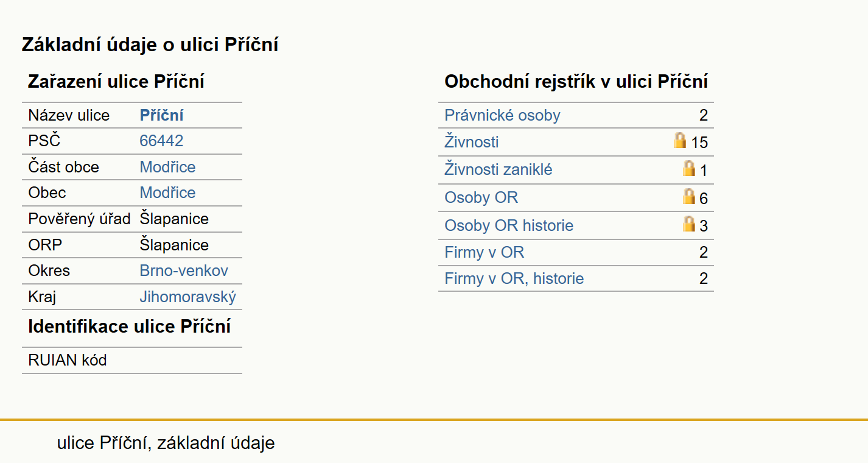The height and width of the screenshot is (463, 868).
Task: Click the Základní údaje o ulici Příční heading
Action: pyautogui.click(x=150, y=44)
